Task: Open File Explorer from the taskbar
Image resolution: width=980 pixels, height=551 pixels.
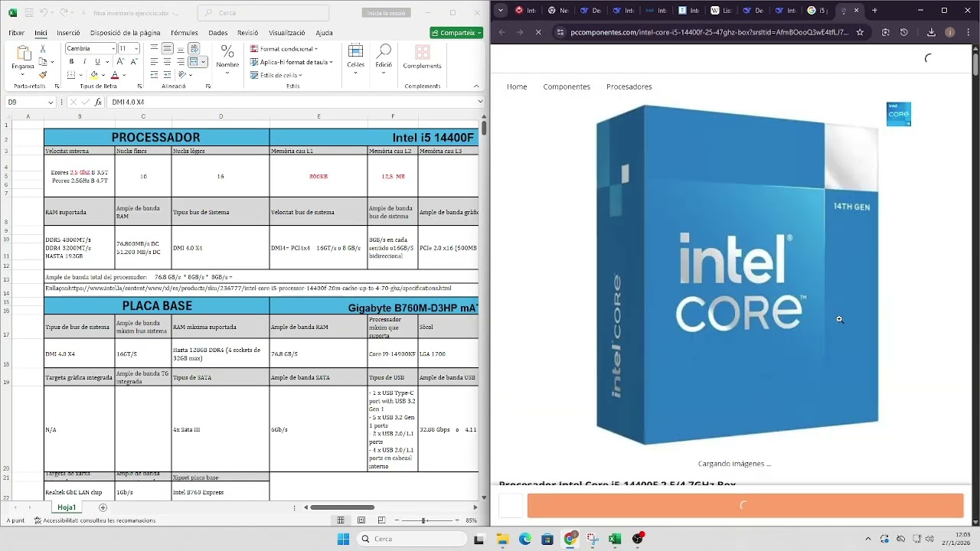Action: pos(502,539)
